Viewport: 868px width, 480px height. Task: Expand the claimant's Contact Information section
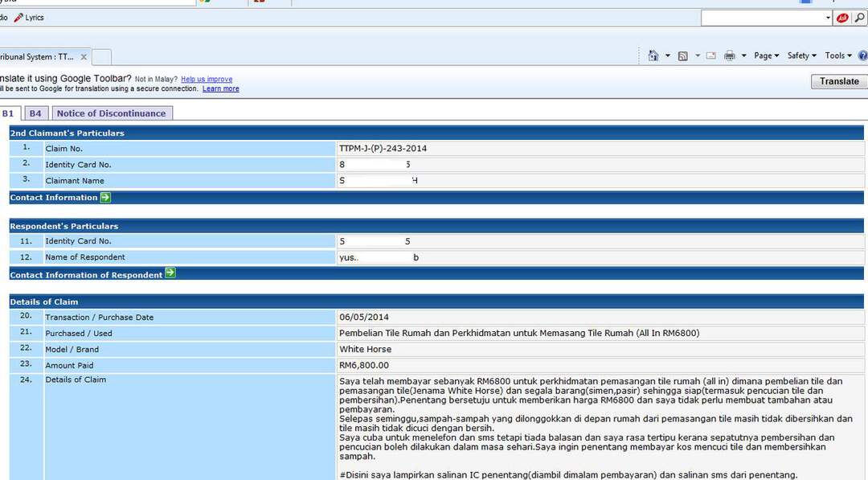(x=105, y=197)
